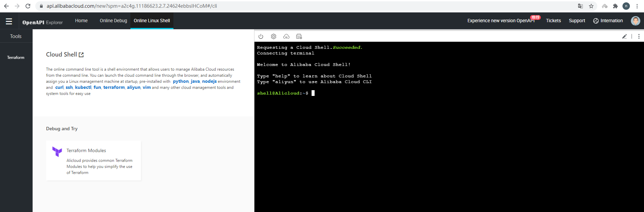Click the fun link
The width and height of the screenshot is (644, 212).
click(x=97, y=87)
